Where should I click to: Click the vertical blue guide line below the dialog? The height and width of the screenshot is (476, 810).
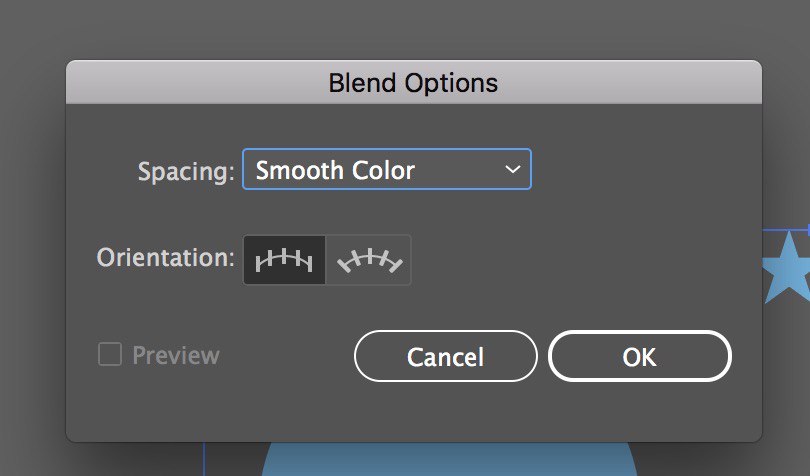(204, 459)
